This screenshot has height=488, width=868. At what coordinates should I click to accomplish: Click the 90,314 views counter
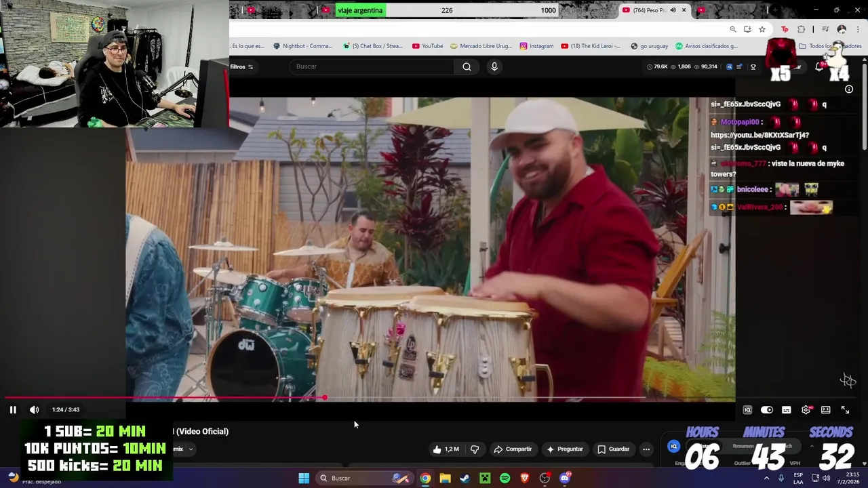[x=705, y=66]
